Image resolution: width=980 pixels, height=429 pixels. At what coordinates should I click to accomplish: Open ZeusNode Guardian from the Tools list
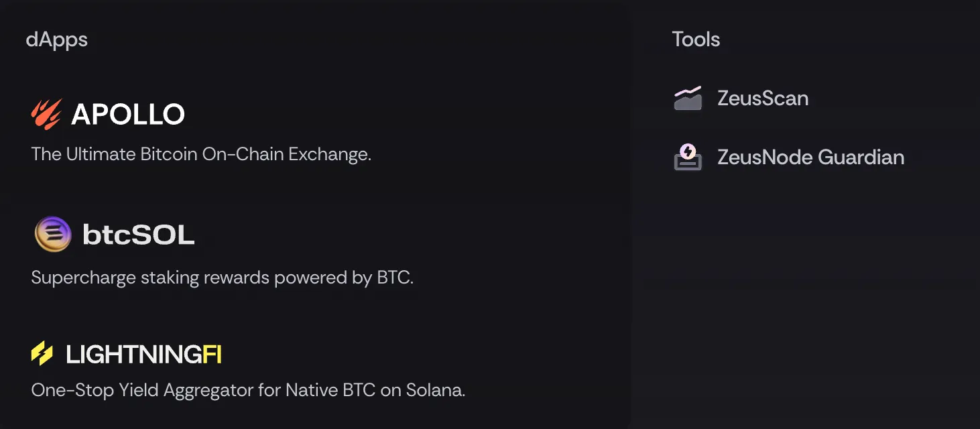(810, 158)
